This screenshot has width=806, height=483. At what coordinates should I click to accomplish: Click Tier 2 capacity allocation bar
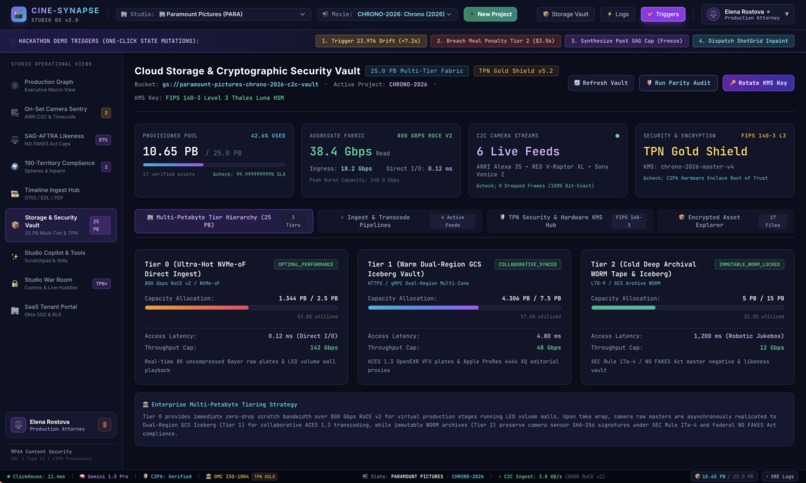[x=687, y=307]
